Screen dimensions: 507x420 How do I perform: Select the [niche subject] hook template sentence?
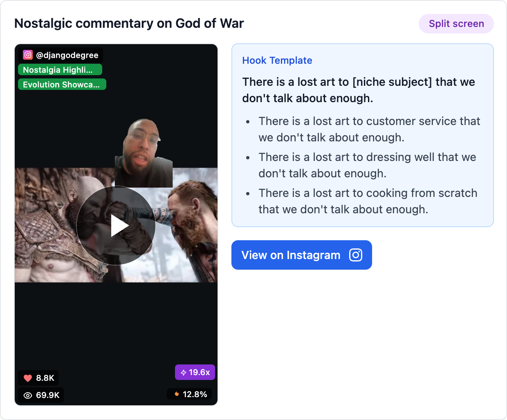click(358, 90)
